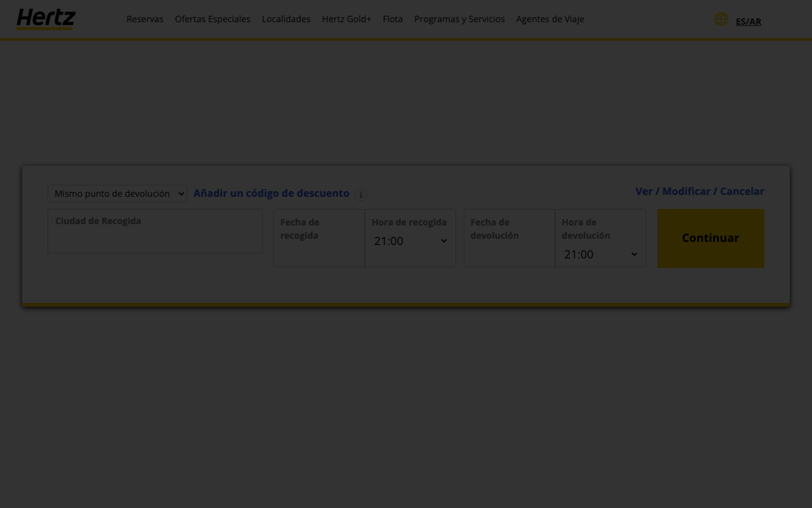Click the discount code info icon

(360, 195)
